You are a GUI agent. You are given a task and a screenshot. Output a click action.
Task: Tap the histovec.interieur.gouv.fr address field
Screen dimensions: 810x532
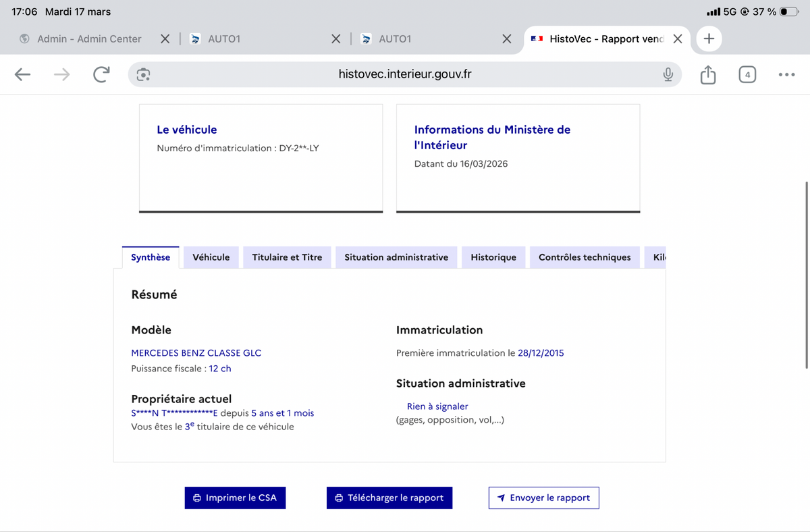point(405,74)
